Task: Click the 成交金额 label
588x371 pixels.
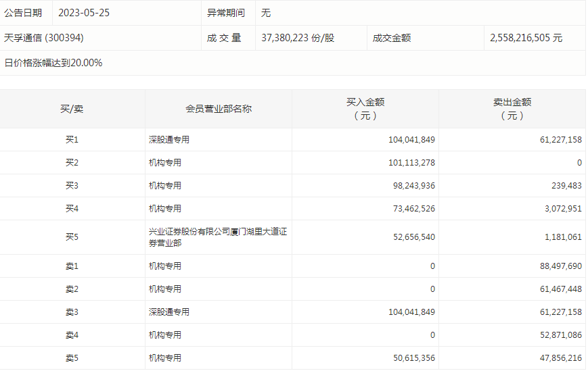Action: point(392,38)
